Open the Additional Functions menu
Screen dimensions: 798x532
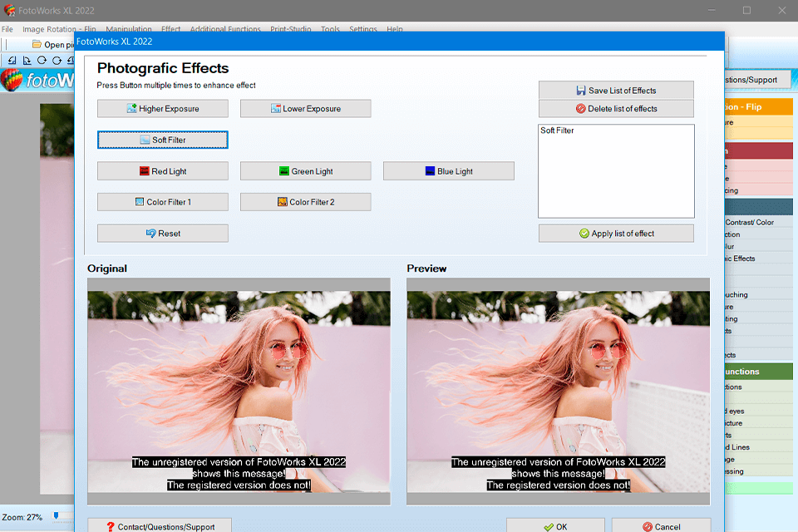225,29
